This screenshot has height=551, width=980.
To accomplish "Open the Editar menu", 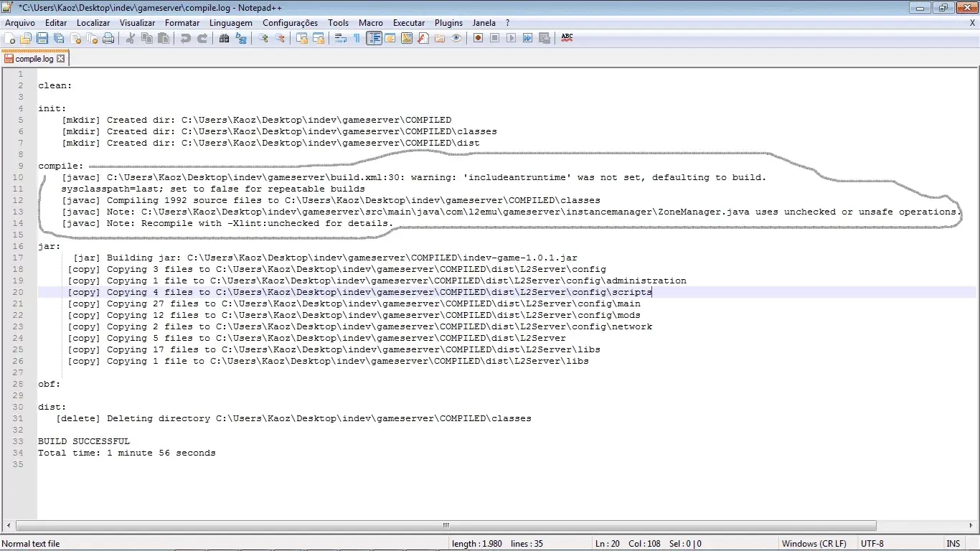I will (56, 23).
